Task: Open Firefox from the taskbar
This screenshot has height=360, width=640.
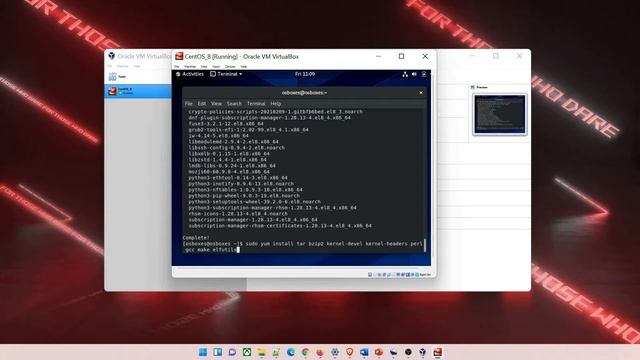Action: 320,352
